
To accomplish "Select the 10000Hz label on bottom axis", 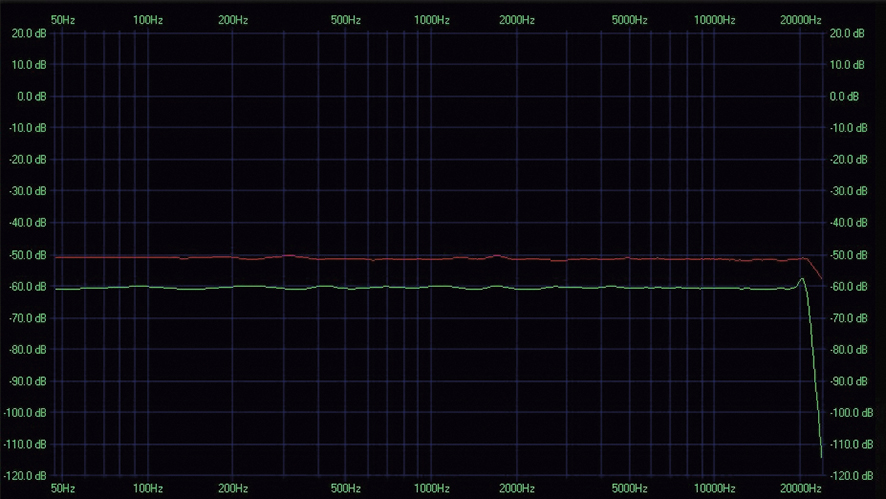I will pyautogui.click(x=715, y=488).
